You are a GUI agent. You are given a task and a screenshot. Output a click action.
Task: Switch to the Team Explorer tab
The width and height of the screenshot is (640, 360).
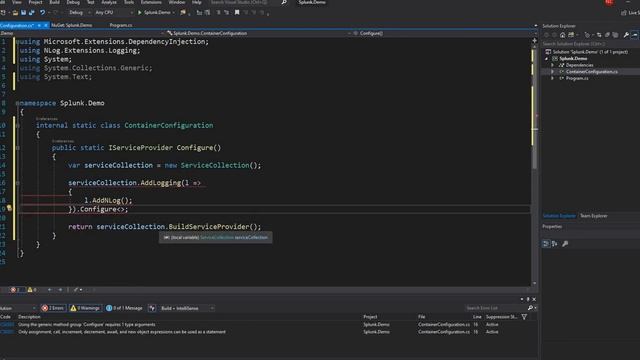pos(593,216)
